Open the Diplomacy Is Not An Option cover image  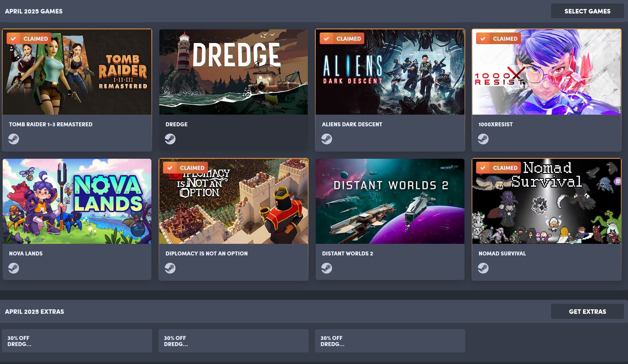234,201
